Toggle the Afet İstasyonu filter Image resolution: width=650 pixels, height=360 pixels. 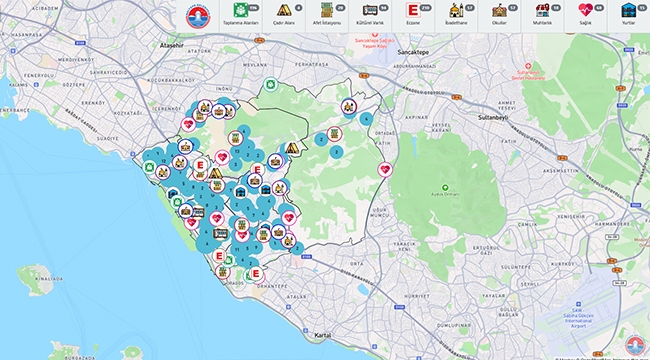[x=327, y=16]
